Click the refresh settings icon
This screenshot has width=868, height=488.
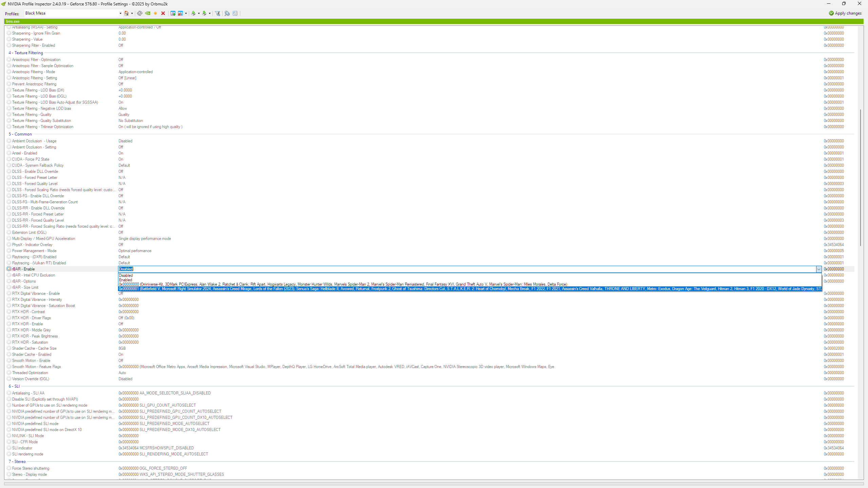[x=139, y=13]
